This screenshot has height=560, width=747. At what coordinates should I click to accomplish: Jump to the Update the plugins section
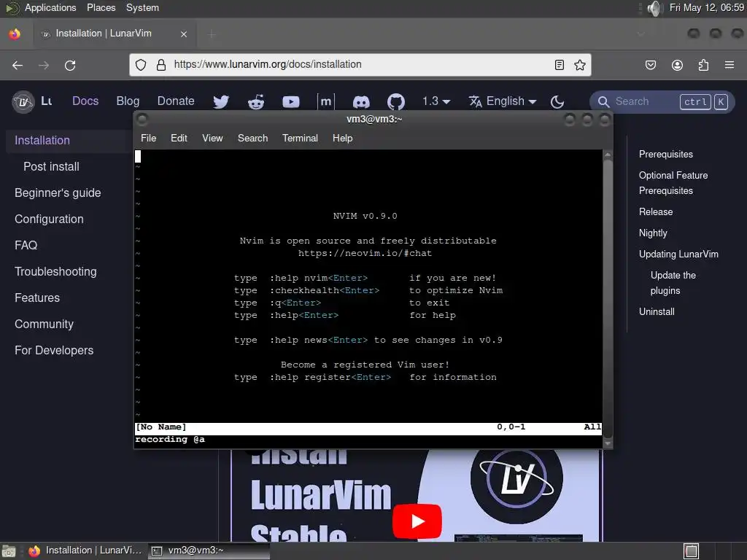point(673,283)
